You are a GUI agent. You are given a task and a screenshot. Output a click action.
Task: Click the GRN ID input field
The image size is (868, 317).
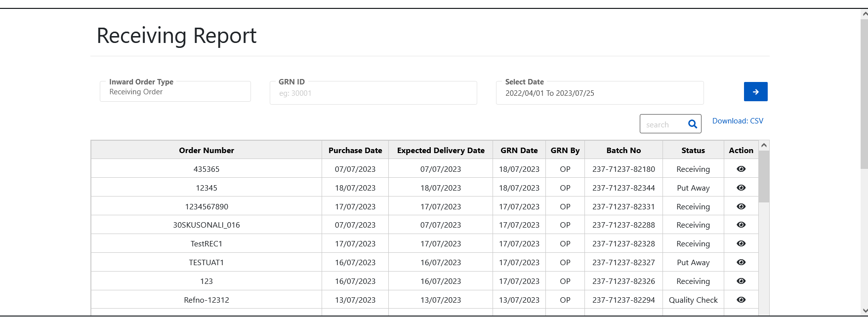(373, 93)
